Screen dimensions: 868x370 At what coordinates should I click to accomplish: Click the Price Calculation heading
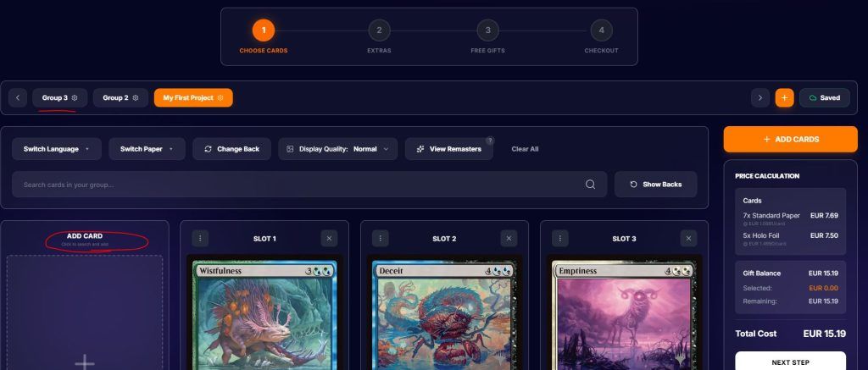[x=767, y=176]
